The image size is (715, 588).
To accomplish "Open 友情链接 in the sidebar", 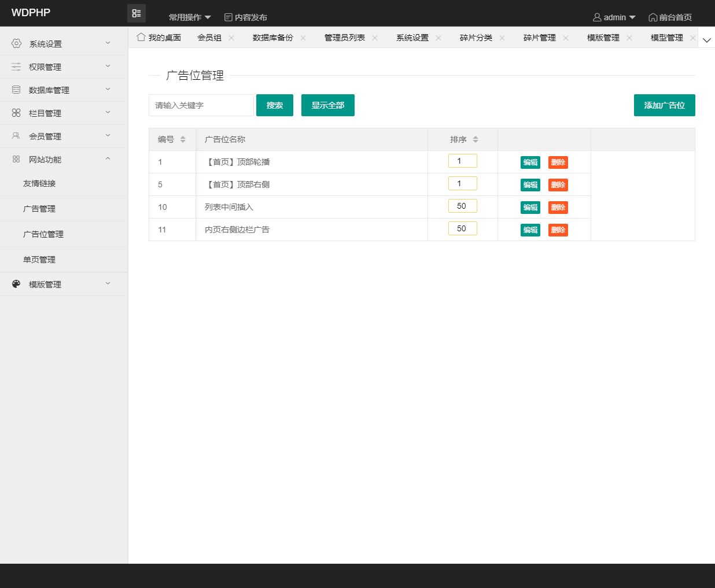I will coord(64,183).
